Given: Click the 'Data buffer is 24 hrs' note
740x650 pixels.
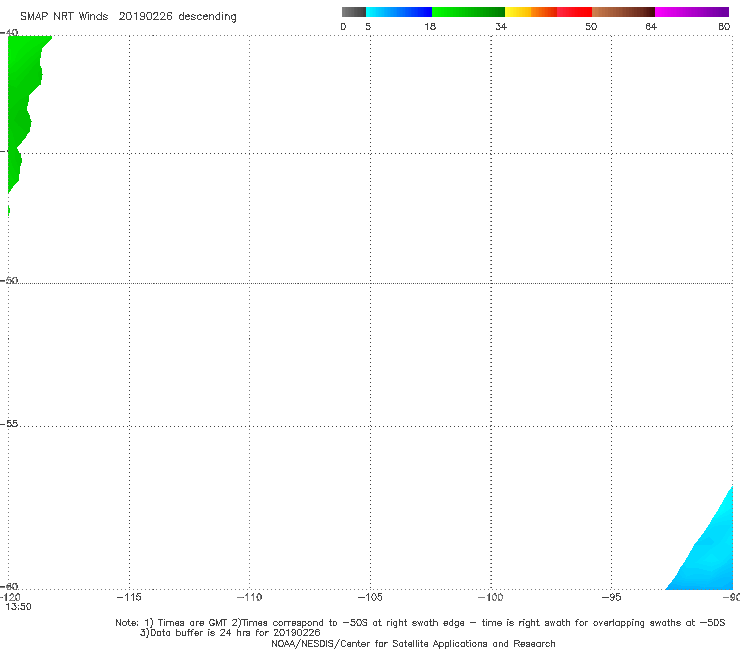Looking at the screenshot, I should coord(230,633).
